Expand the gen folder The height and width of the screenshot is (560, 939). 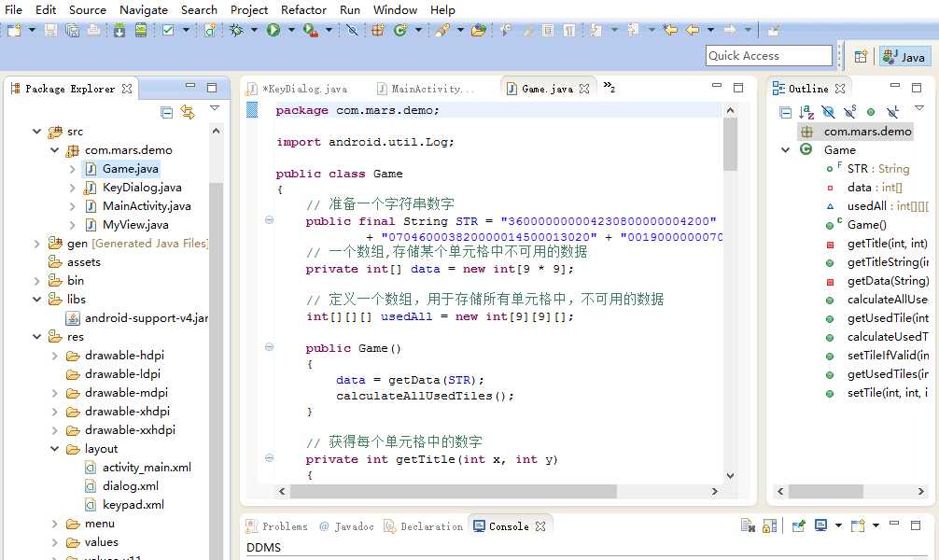(x=36, y=244)
